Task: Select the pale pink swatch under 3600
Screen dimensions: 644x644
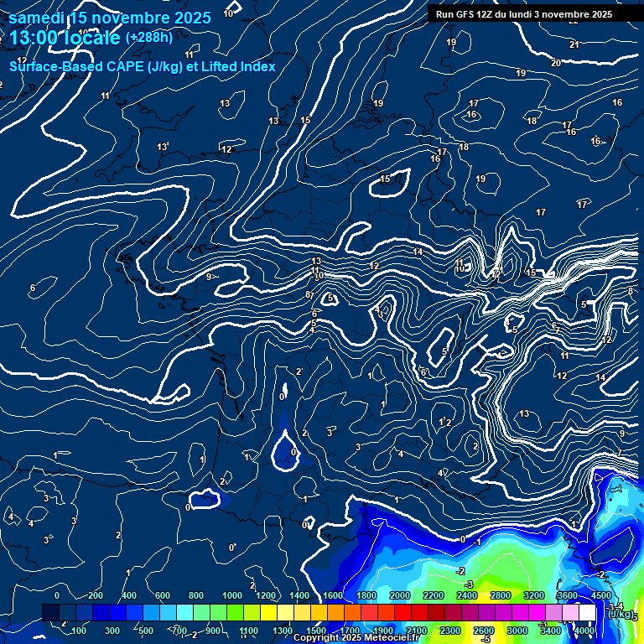Action: tap(570, 612)
